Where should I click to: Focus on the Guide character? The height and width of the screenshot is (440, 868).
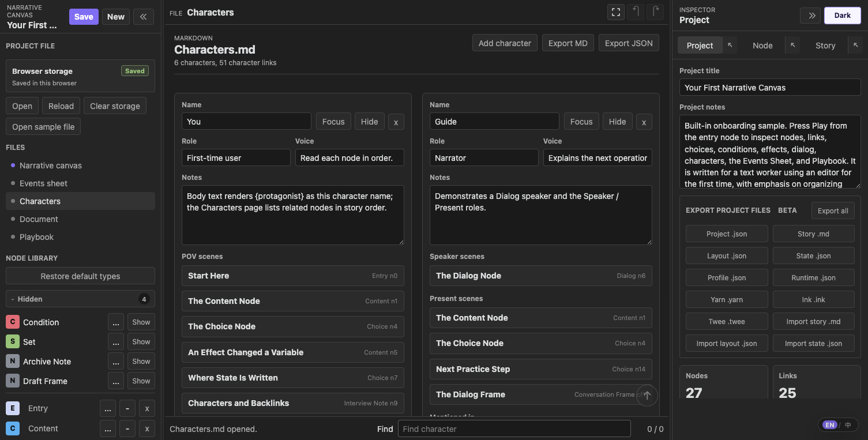[x=581, y=122]
